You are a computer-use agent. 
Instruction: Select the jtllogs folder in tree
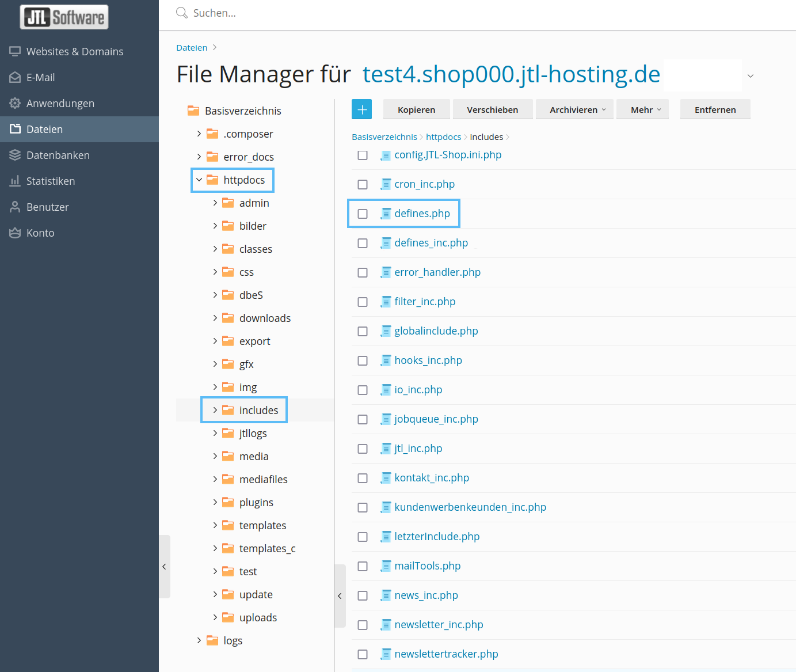(253, 433)
